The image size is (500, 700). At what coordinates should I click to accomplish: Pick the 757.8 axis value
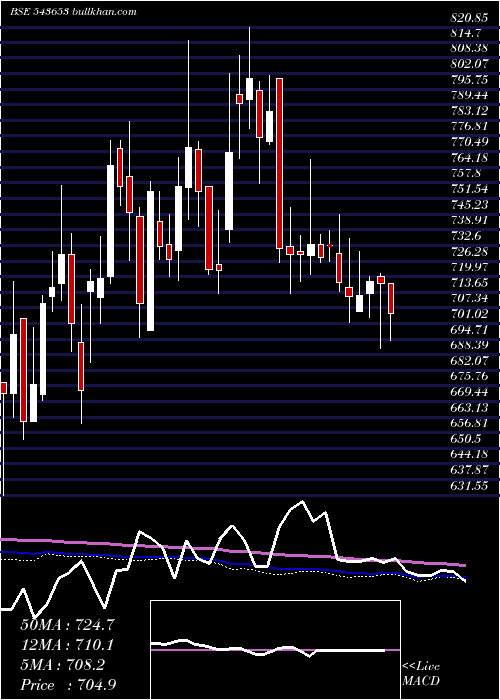[x=466, y=173]
